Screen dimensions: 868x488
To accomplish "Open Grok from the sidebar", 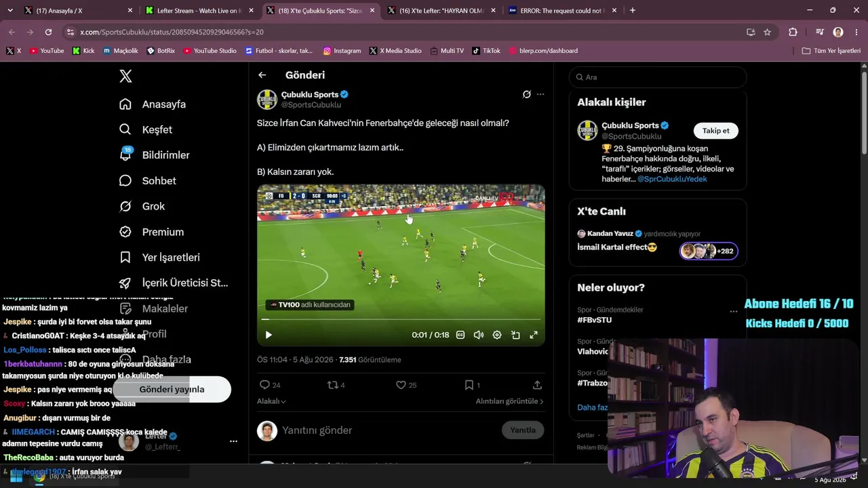I will coord(142,206).
